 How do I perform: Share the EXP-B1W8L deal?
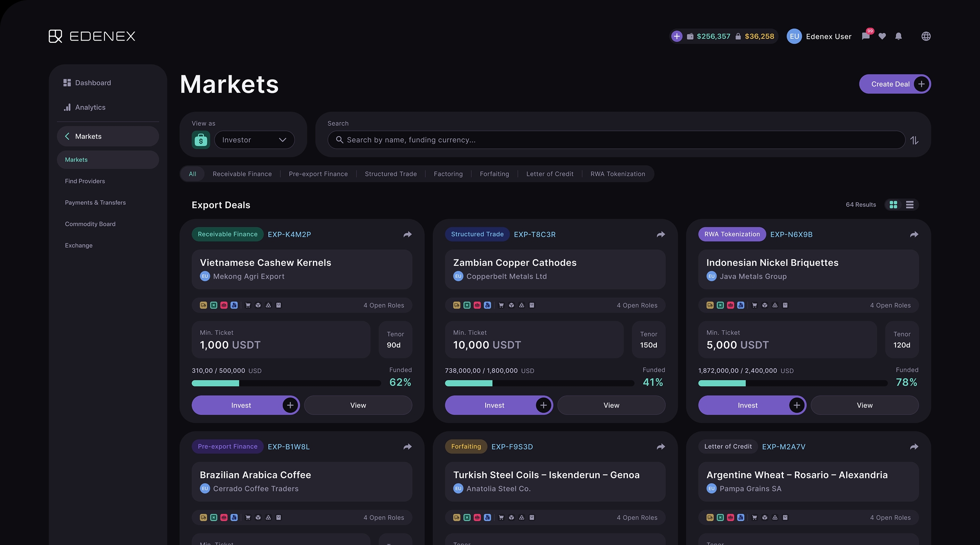pyautogui.click(x=407, y=446)
